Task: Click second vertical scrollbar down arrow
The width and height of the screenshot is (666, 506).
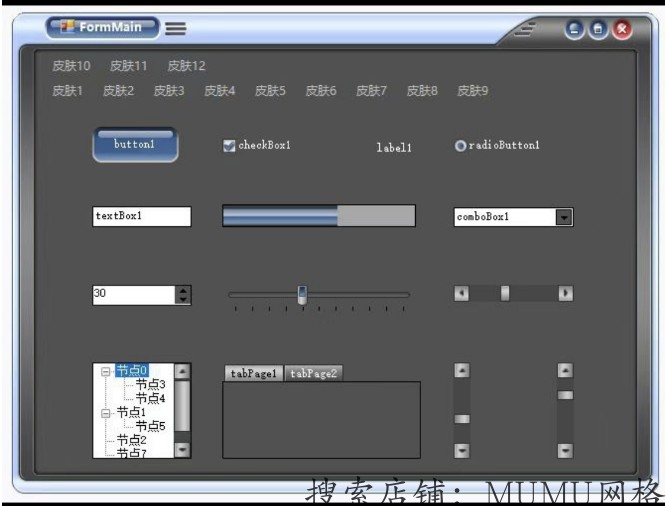Action: coord(565,450)
